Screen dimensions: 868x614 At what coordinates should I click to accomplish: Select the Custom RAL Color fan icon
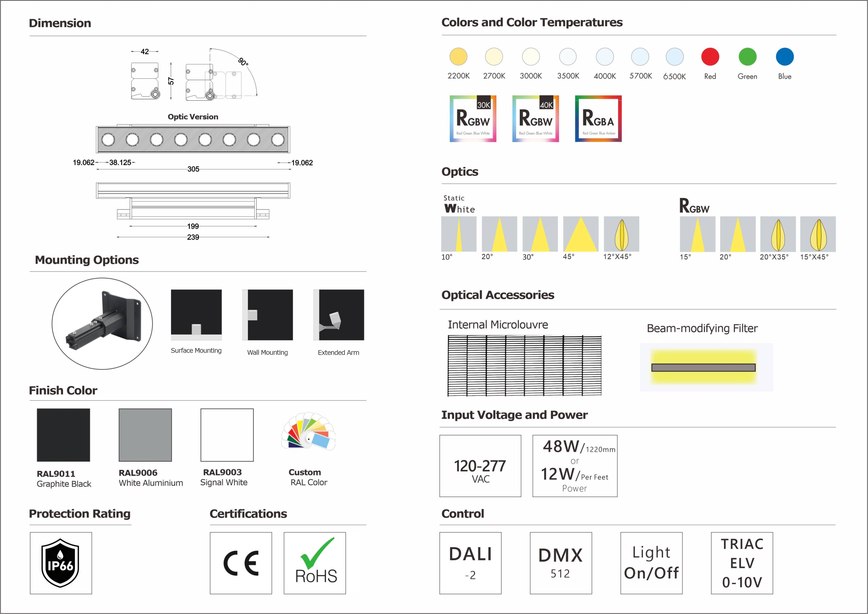pos(308,431)
